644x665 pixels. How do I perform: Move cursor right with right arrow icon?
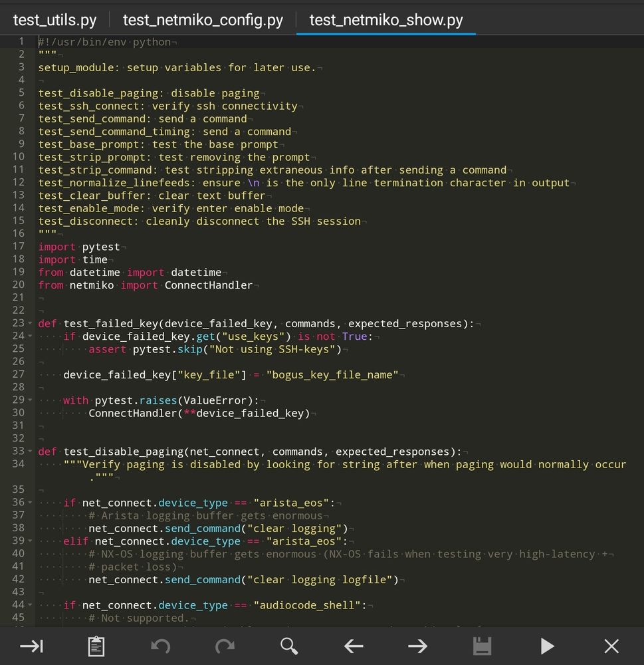point(418,646)
